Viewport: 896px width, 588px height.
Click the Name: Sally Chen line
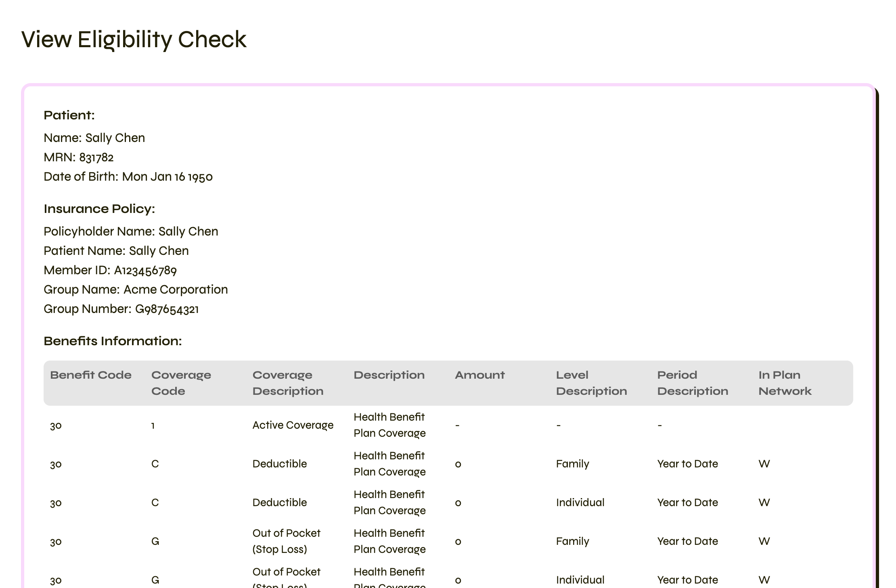point(94,138)
